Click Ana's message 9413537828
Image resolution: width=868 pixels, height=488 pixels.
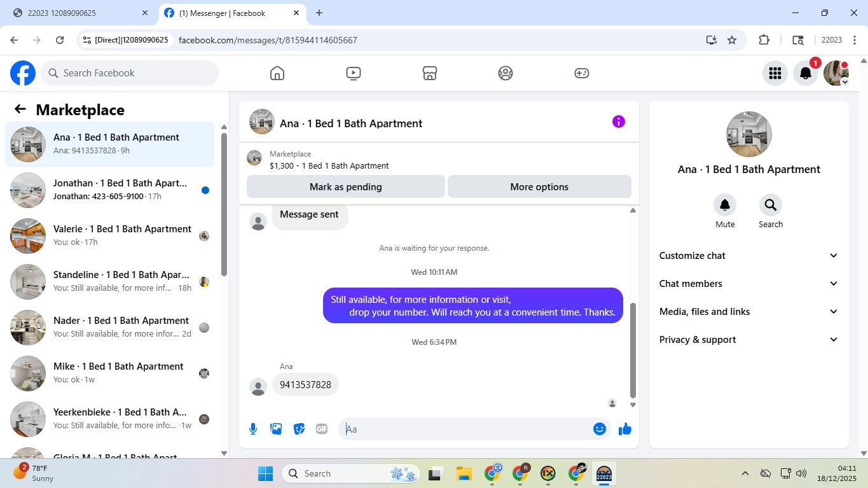305,385
